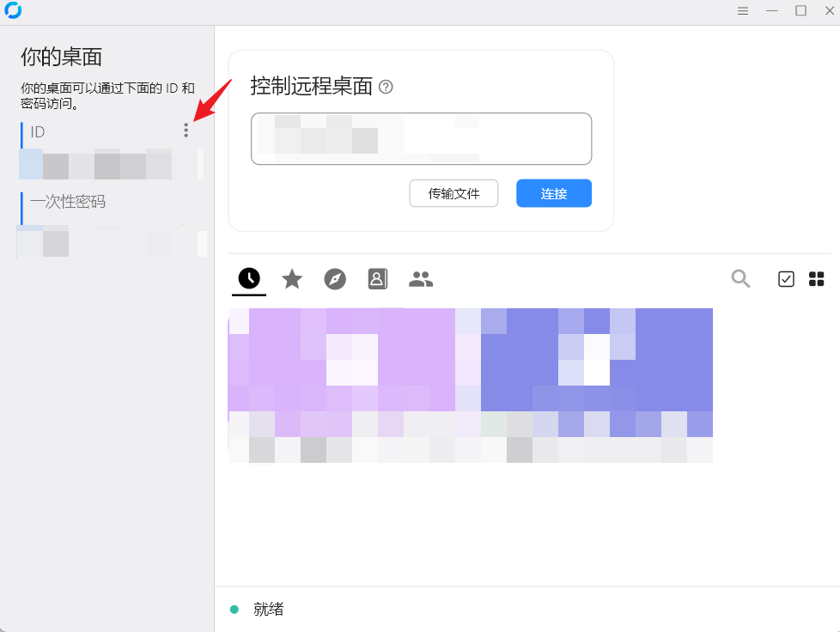Screen dimensions: 840x632
Task: Open the address book panel
Action: click(377, 278)
